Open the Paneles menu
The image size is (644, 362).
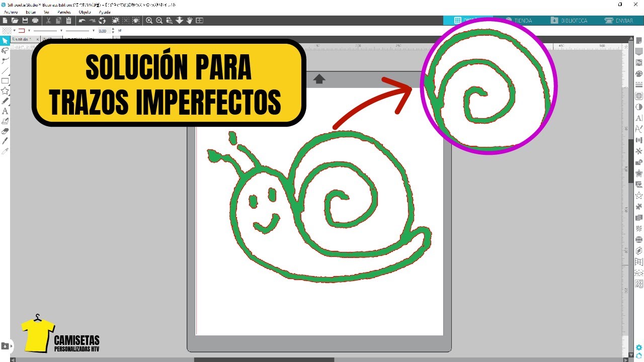[x=64, y=12]
